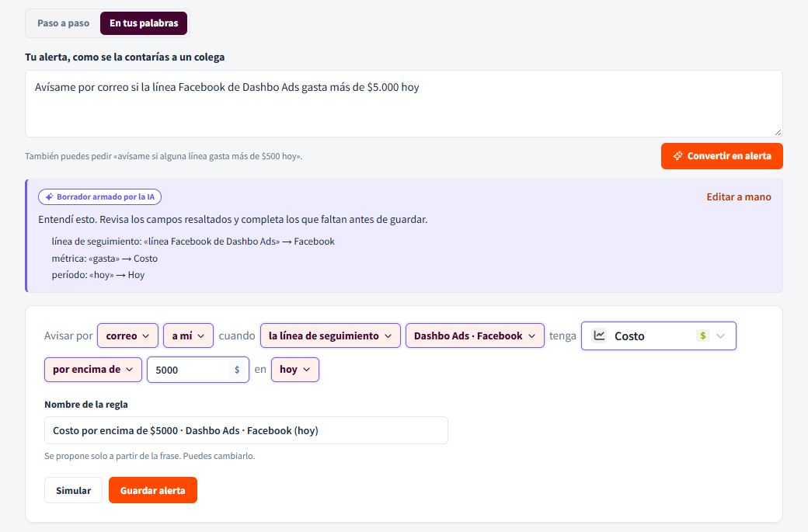Click the línea de seguimiento summary line
The image size is (808, 532).
point(193,242)
